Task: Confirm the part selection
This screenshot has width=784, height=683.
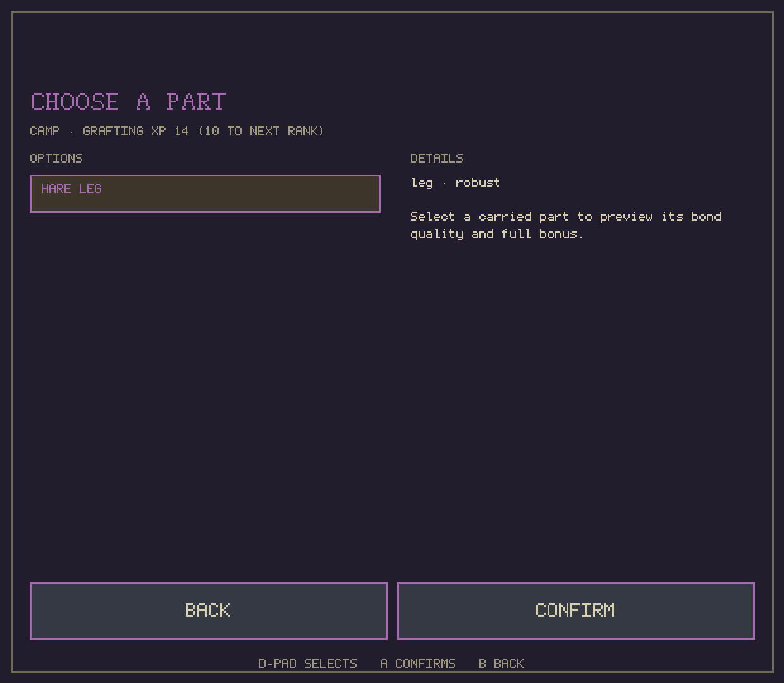Action: click(576, 611)
